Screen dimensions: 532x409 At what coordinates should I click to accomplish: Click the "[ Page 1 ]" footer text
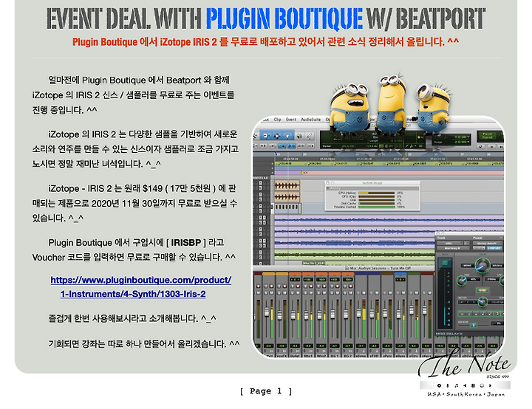coord(266,391)
